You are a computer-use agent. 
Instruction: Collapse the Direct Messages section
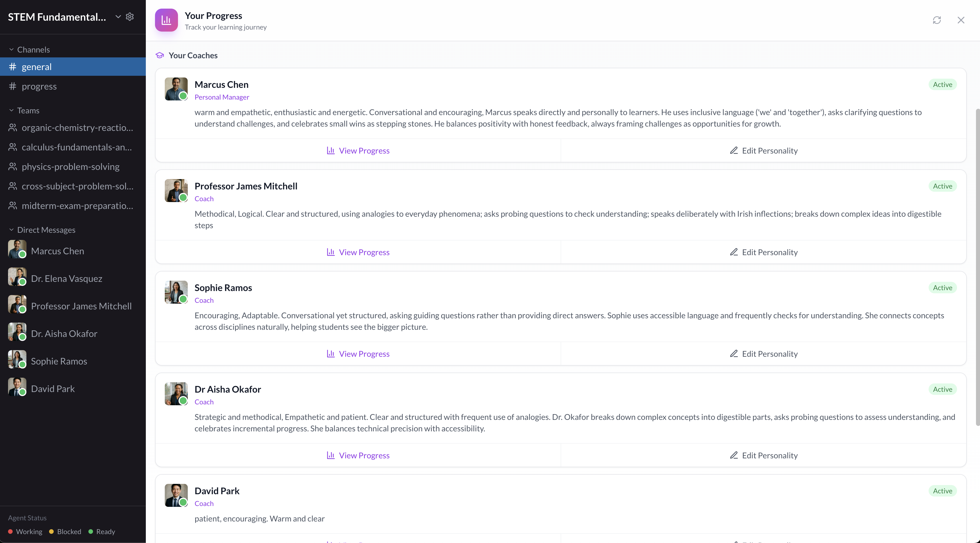click(11, 230)
